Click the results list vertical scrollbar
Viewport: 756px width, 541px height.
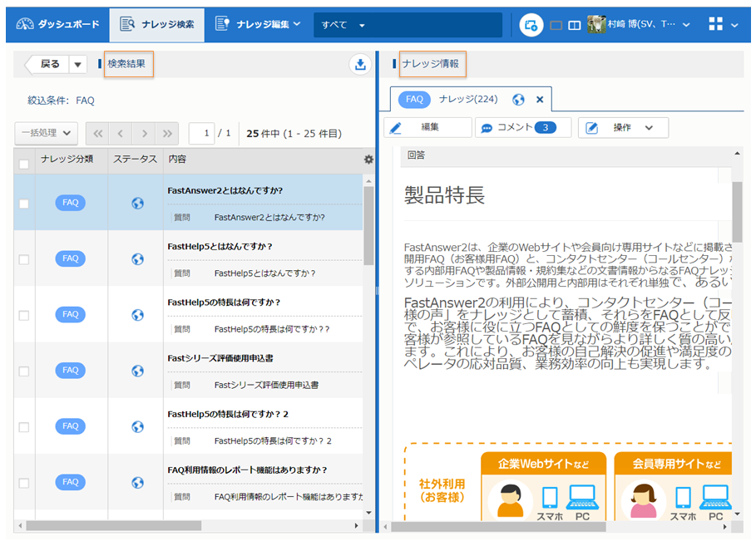(368, 225)
